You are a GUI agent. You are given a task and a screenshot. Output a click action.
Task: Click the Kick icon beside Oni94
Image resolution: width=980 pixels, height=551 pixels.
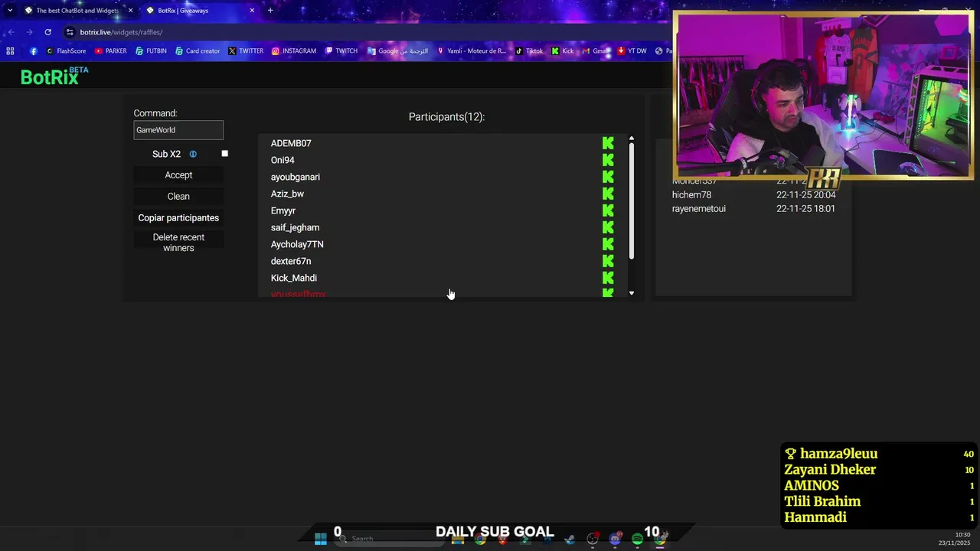pyautogui.click(x=608, y=160)
